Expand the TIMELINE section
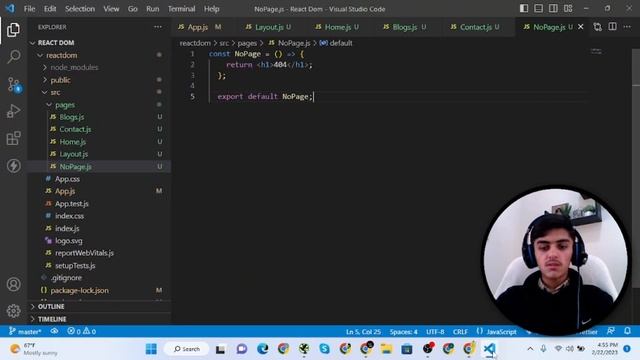This screenshot has width=640, height=360. (x=99, y=319)
